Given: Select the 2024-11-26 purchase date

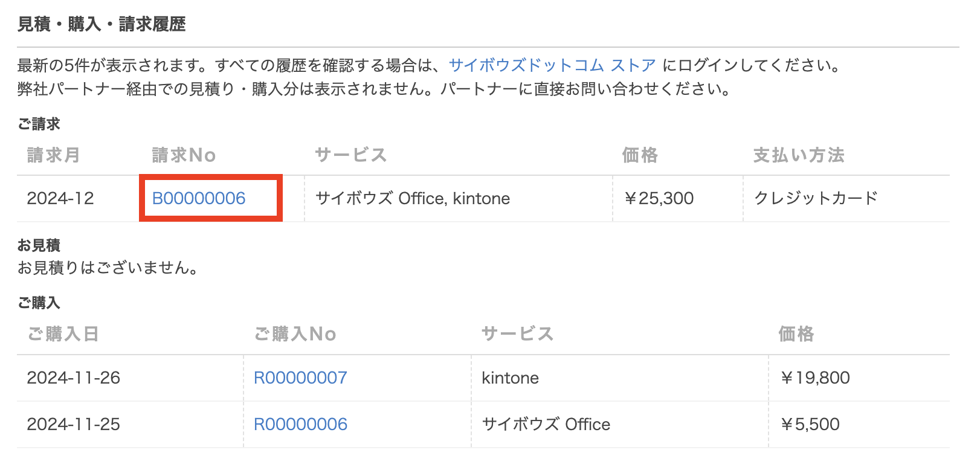Looking at the screenshot, I should coord(74,378).
